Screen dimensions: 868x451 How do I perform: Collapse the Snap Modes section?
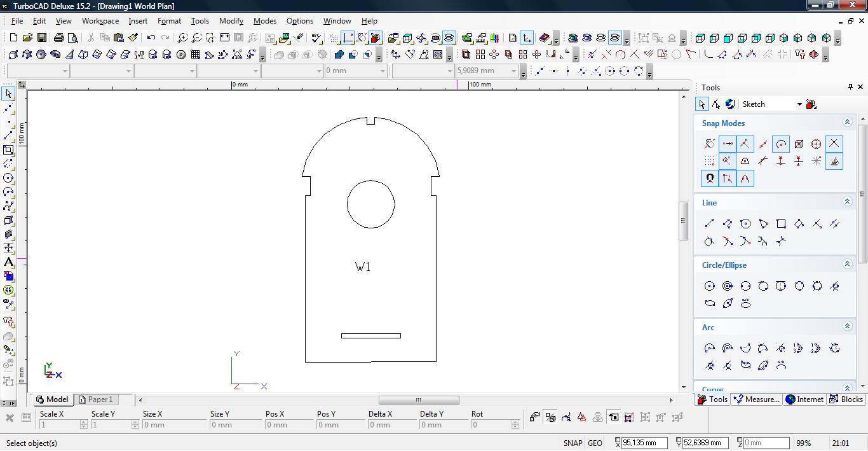(847, 122)
